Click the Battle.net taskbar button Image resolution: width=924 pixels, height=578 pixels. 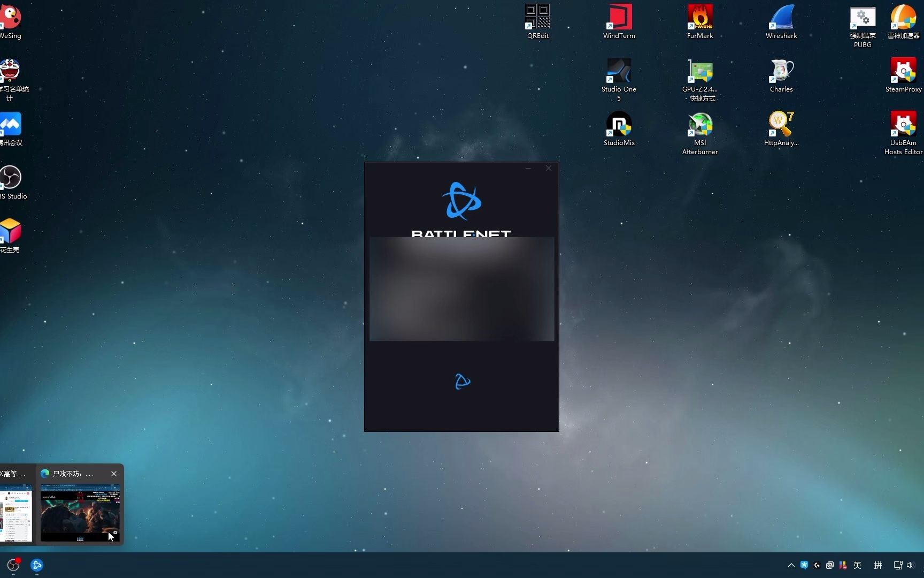[37, 565]
